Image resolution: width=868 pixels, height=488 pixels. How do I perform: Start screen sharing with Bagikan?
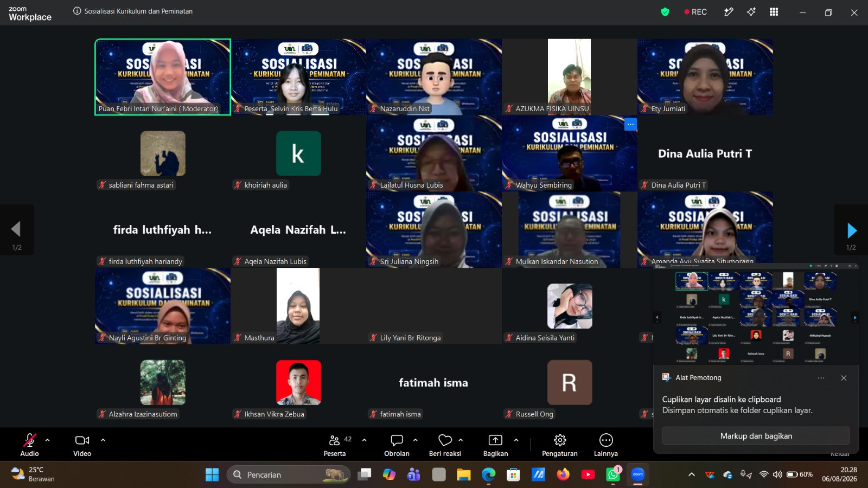coord(495,445)
